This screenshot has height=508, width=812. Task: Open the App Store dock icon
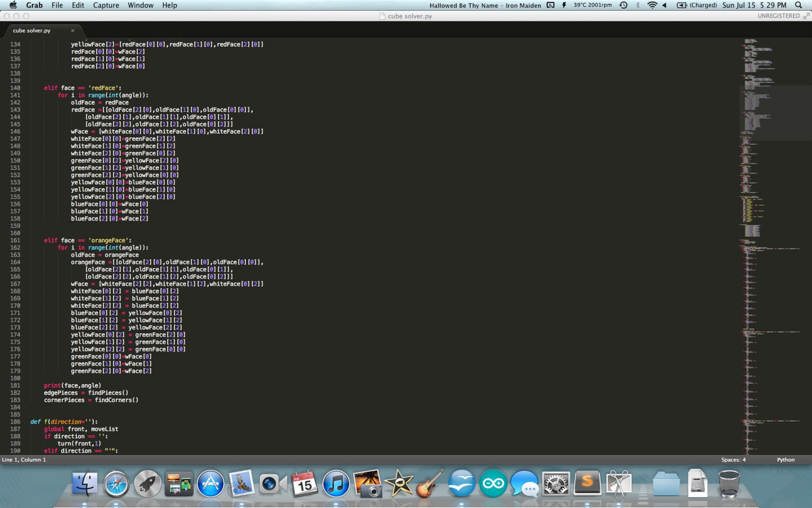211,483
